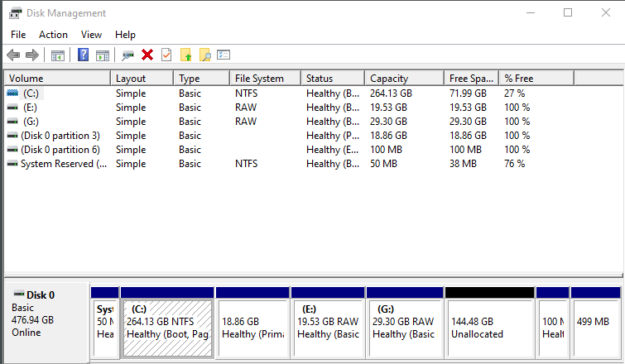Viewport: 625px width, 364px height.
Task: Select System Reserved 50 MB partition block
Action: (x=105, y=322)
